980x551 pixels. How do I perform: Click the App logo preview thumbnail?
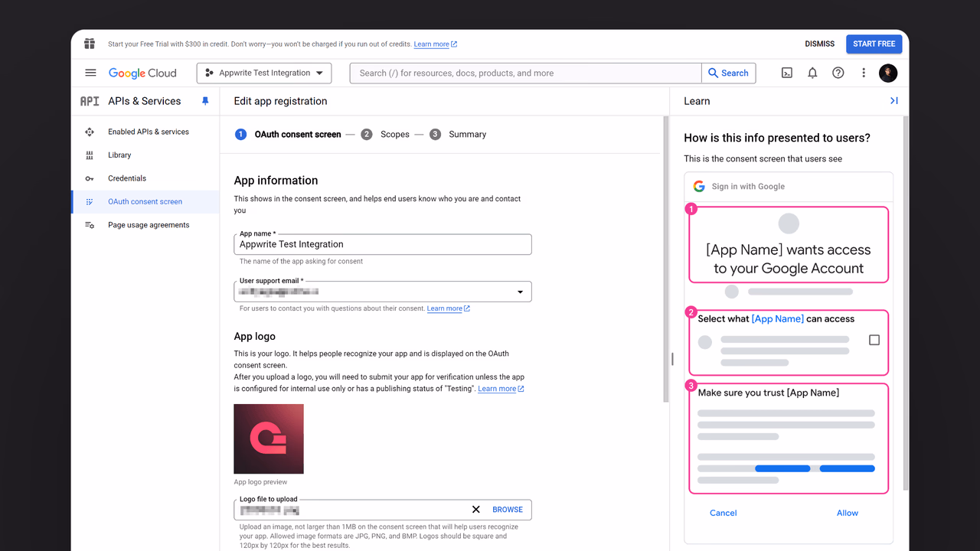[269, 439]
